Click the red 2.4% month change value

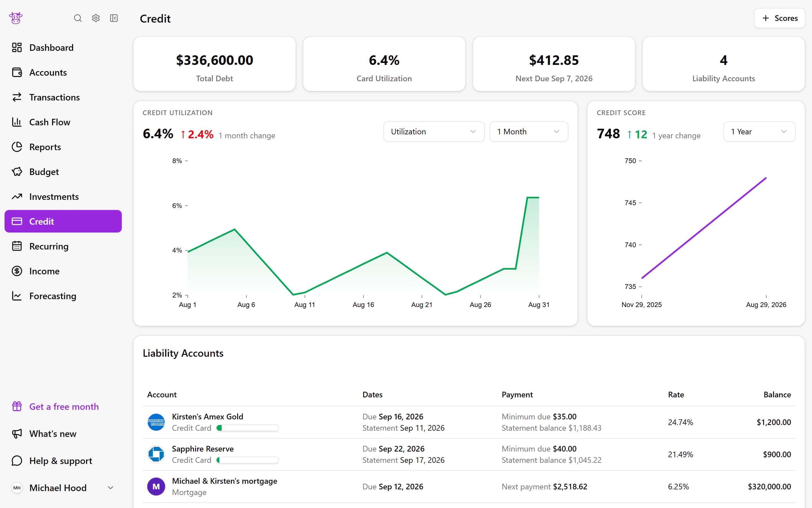click(x=197, y=134)
